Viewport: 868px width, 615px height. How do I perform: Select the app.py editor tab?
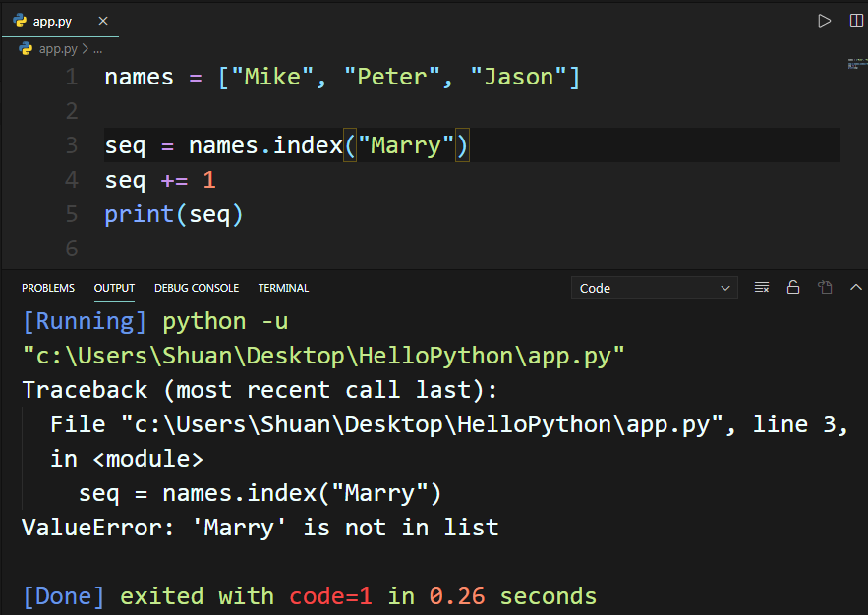pyautogui.click(x=52, y=20)
